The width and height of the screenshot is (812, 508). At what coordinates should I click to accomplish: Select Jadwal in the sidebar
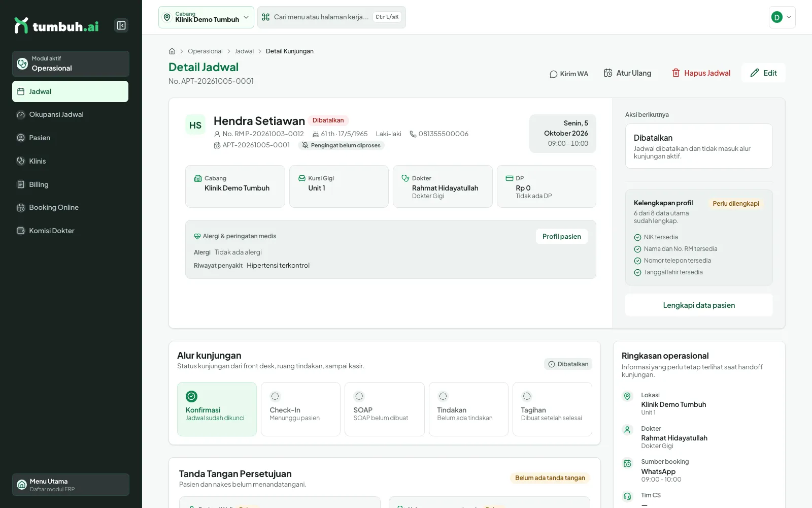point(70,91)
